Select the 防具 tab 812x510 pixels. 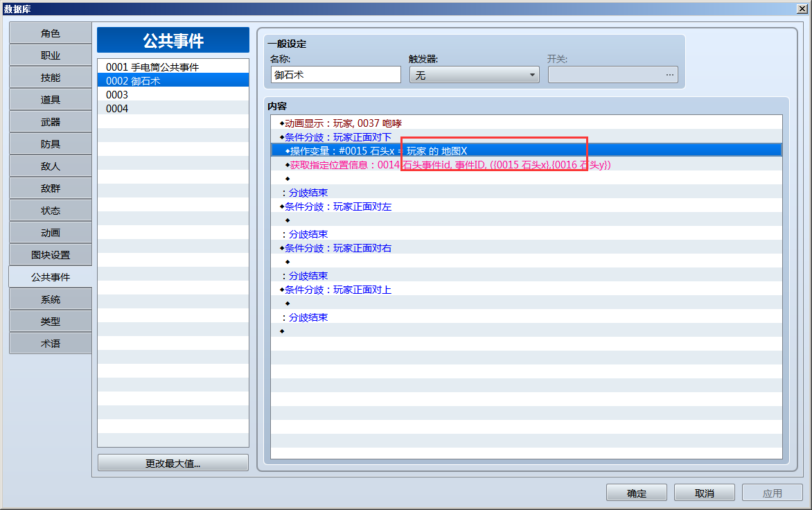[51, 144]
